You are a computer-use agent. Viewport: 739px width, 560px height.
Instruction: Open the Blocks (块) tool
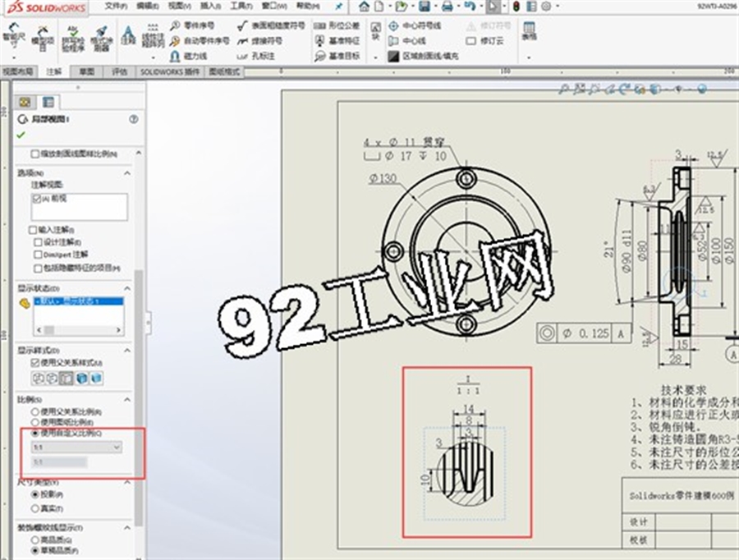pyautogui.click(x=375, y=31)
